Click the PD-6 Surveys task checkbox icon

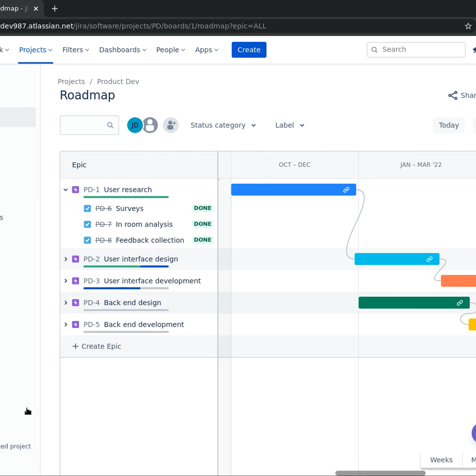tap(87, 209)
